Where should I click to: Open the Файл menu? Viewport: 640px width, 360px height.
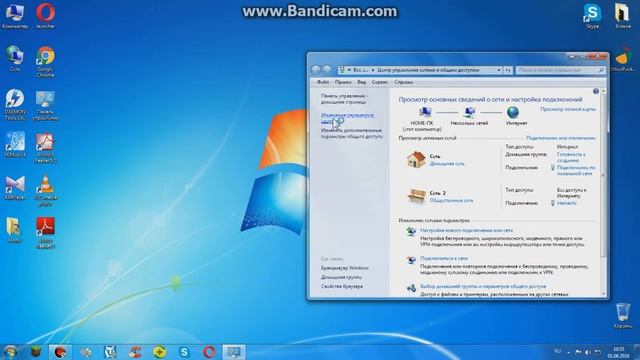(323, 82)
